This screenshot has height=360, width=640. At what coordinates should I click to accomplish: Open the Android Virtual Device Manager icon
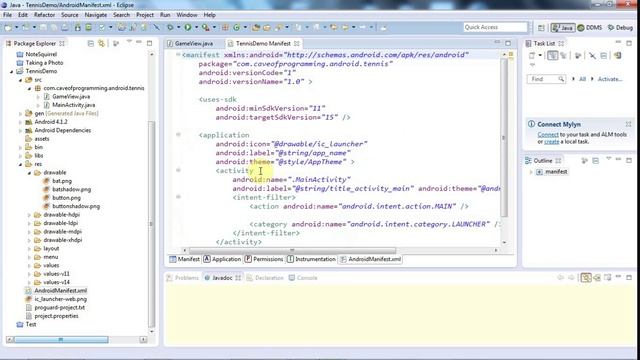(88, 27)
